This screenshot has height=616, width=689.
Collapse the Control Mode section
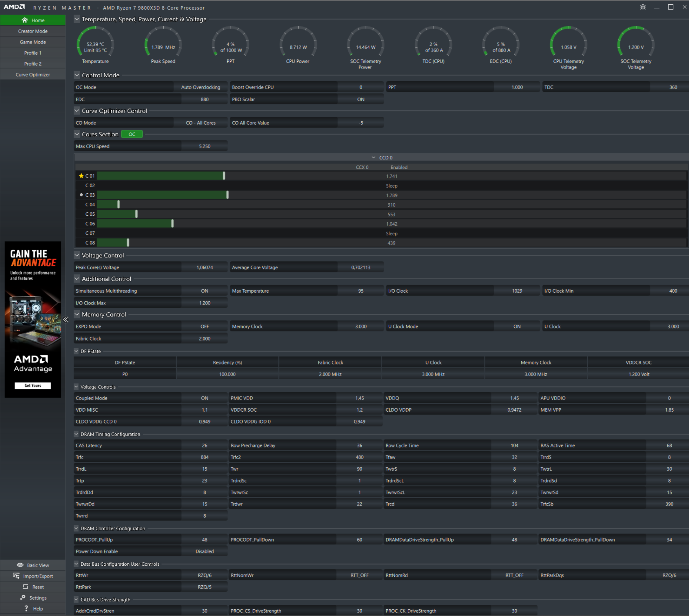coord(77,75)
